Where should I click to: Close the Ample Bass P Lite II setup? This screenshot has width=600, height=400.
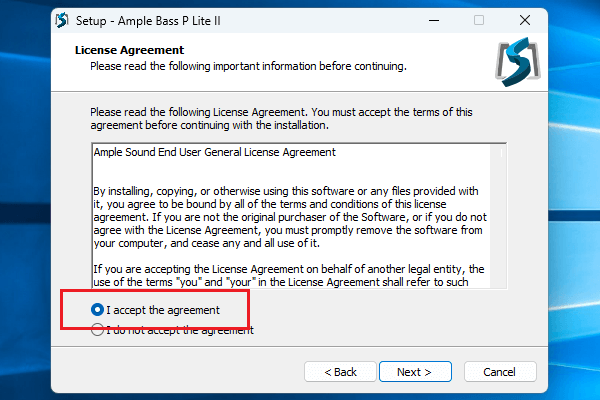pyautogui.click(x=524, y=20)
